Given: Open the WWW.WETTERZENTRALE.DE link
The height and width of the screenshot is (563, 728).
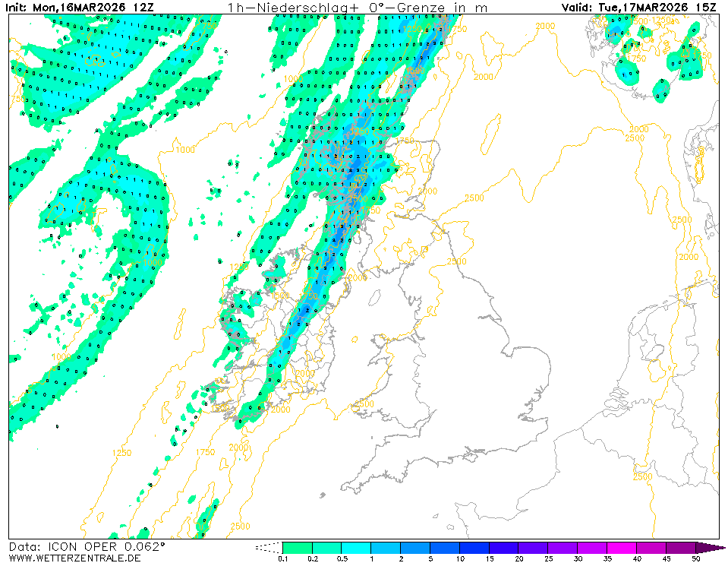Looking at the screenshot, I should point(75,558).
